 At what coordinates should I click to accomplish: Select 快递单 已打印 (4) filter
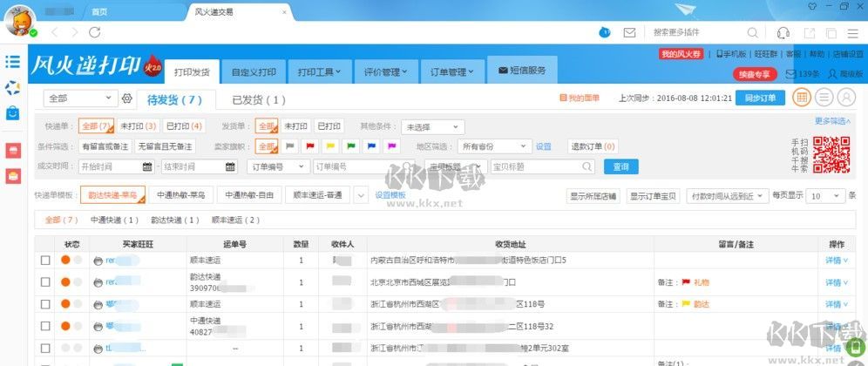[x=184, y=126]
